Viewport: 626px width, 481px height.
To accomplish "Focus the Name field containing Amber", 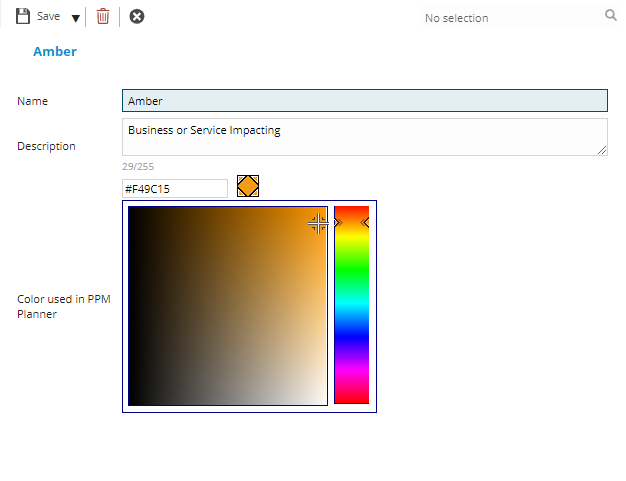I will click(x=364, y=101).
